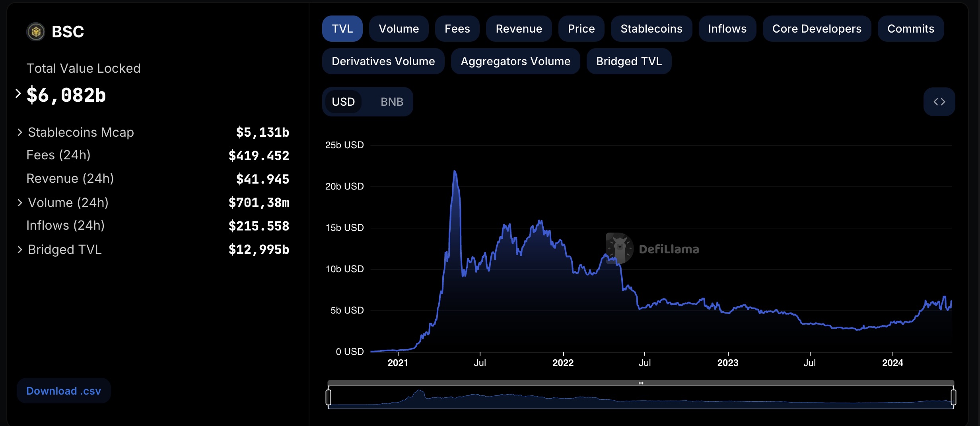Screen dimensions: 980x426
Task: Click the left range slider handle
Action: [x=328, y=397]
